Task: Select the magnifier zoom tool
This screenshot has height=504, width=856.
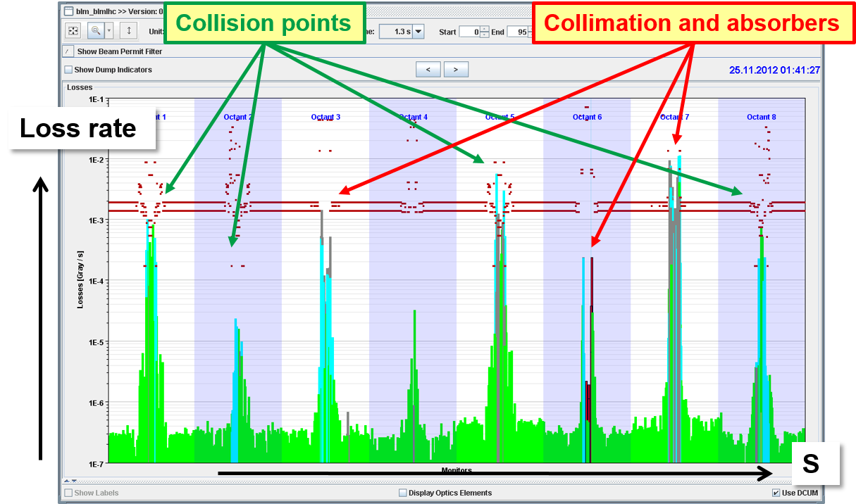Action: [96, 31]
